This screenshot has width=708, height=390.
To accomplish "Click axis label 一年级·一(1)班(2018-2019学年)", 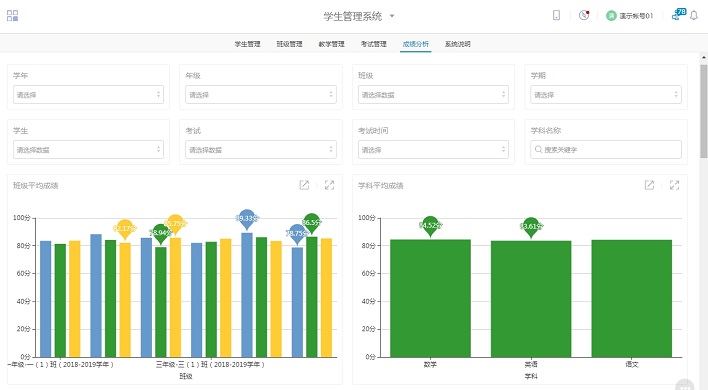I will [x=61, y=364].
